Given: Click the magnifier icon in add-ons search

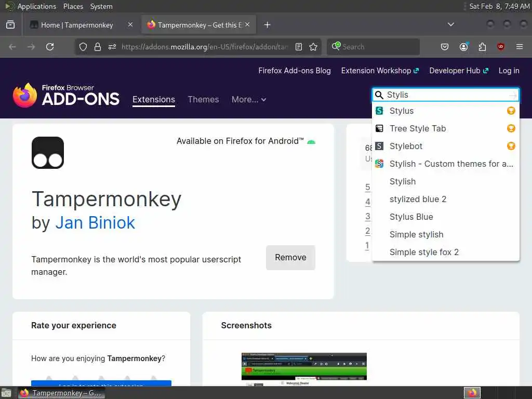Looking at the screenshot, I should pyautogui.click(x=379, y=95).
